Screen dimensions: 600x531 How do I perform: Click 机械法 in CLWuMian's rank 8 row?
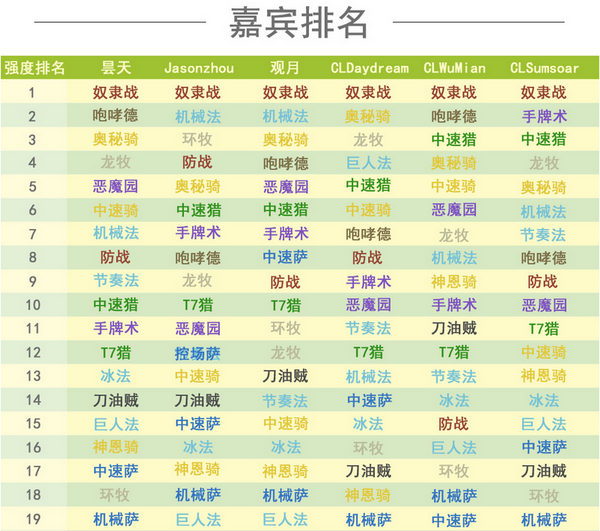454,258
